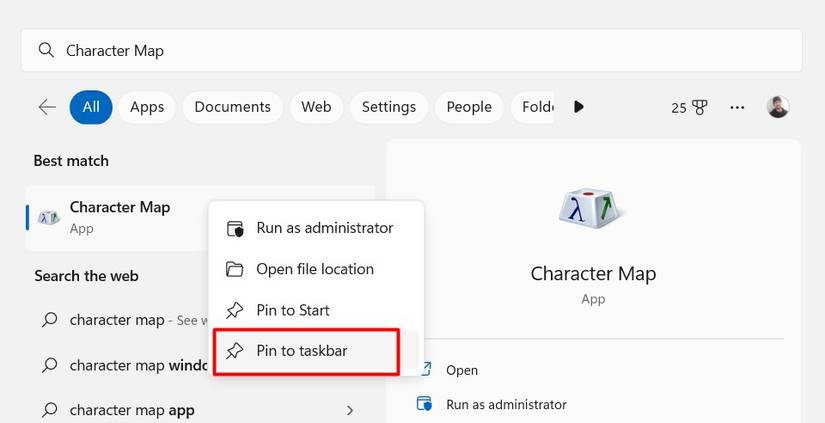Screen dimensions: 825x423
Task: Switch to the Web filter tab
Action: tap(316, 107)
